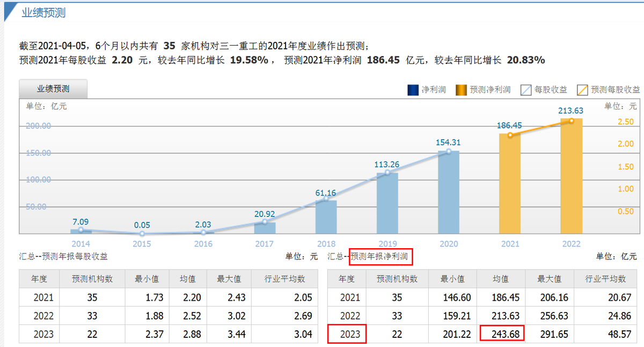Screen dimensions: 644x347
Task: Click EPS industry average 3.04
Action: (303, 334)
